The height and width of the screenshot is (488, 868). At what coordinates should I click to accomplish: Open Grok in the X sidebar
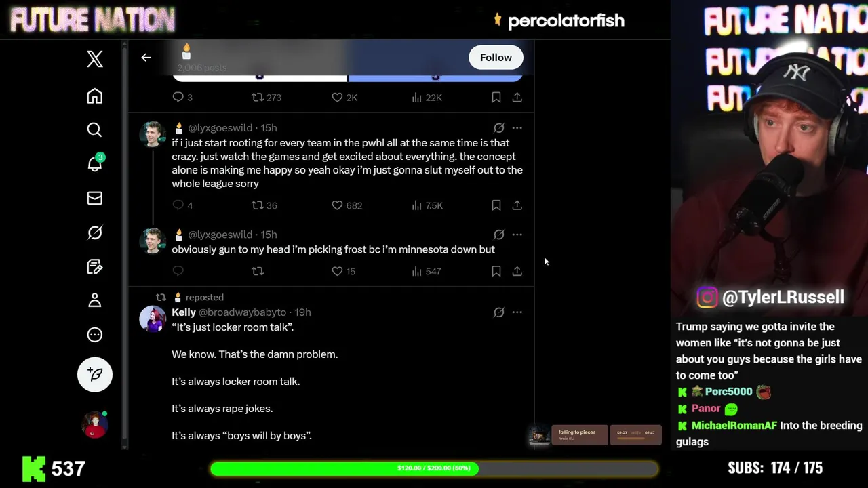(95, 232)
